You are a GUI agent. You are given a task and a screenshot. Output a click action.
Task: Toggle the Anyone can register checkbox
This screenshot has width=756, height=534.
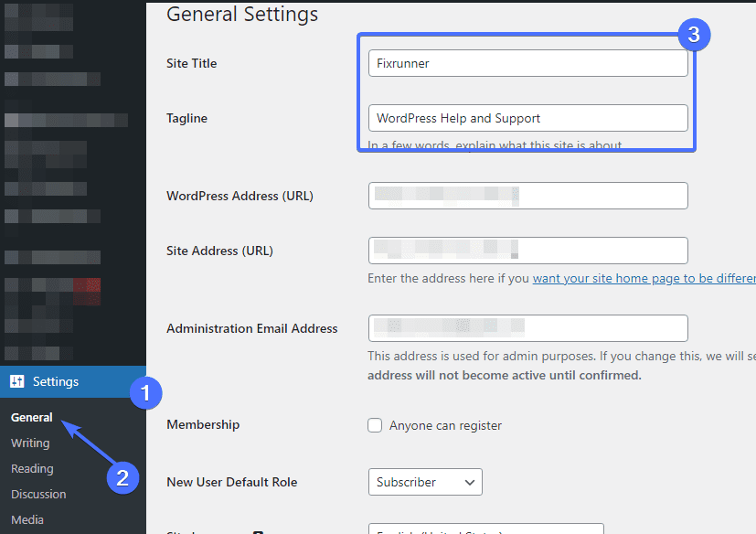[x=375, y=425]
